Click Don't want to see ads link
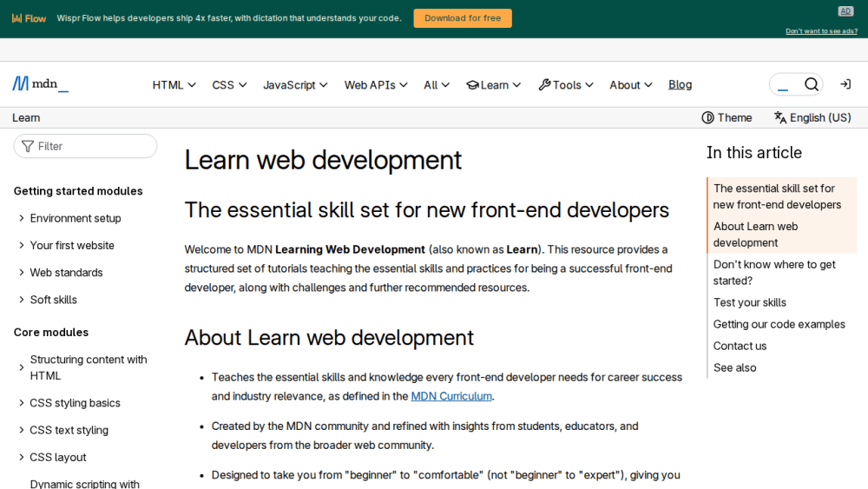This screenshot has height=489, width=868. 821,31
